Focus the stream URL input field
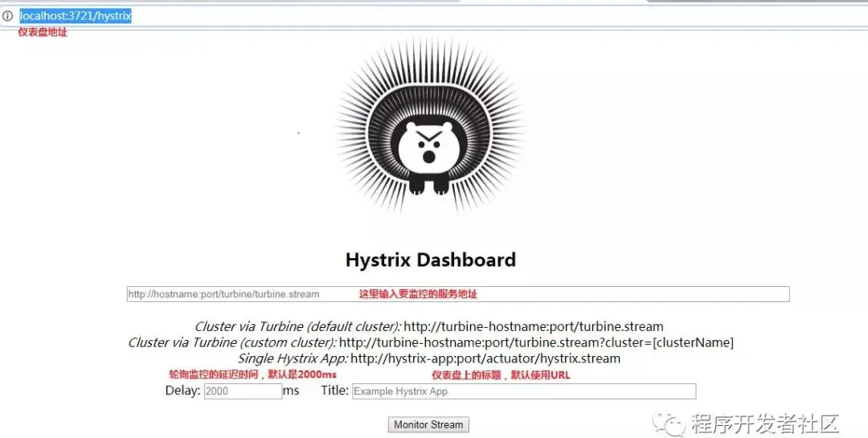 [x=458, y=294]
